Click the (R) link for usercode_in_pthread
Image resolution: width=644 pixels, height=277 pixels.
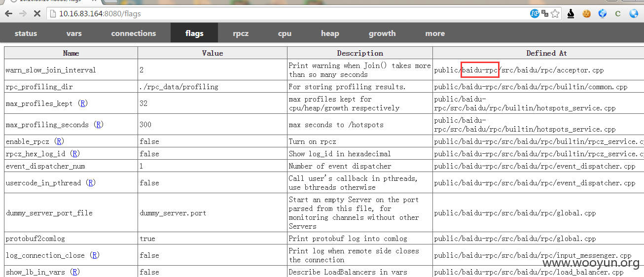(90, 183)
